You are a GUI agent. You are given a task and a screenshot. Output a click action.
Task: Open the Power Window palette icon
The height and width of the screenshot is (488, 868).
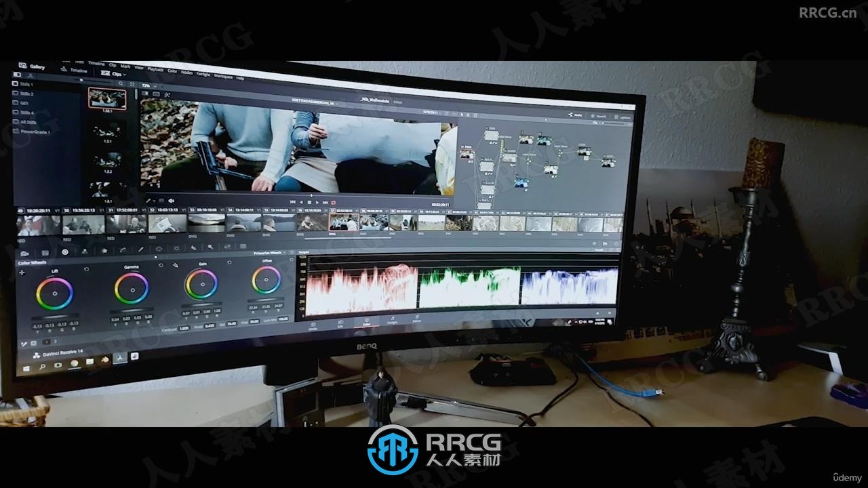tap(159, 249)
